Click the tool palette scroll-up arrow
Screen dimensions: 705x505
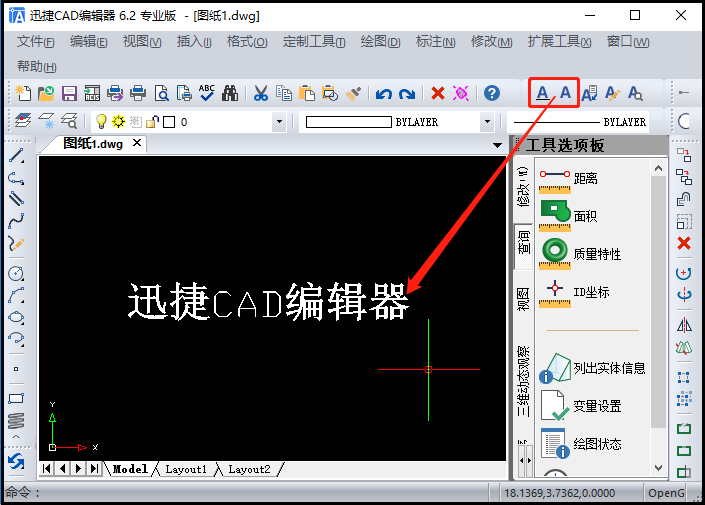coord(658,169)
